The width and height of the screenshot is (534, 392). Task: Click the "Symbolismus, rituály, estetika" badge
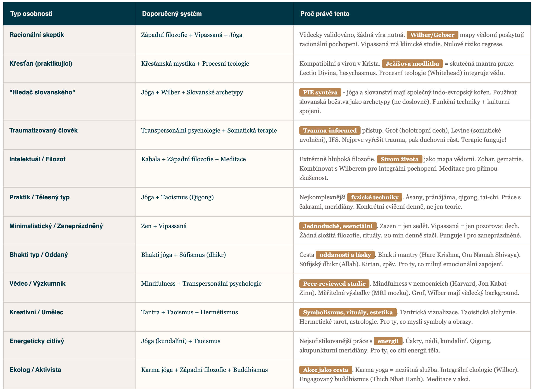[348, 312]
